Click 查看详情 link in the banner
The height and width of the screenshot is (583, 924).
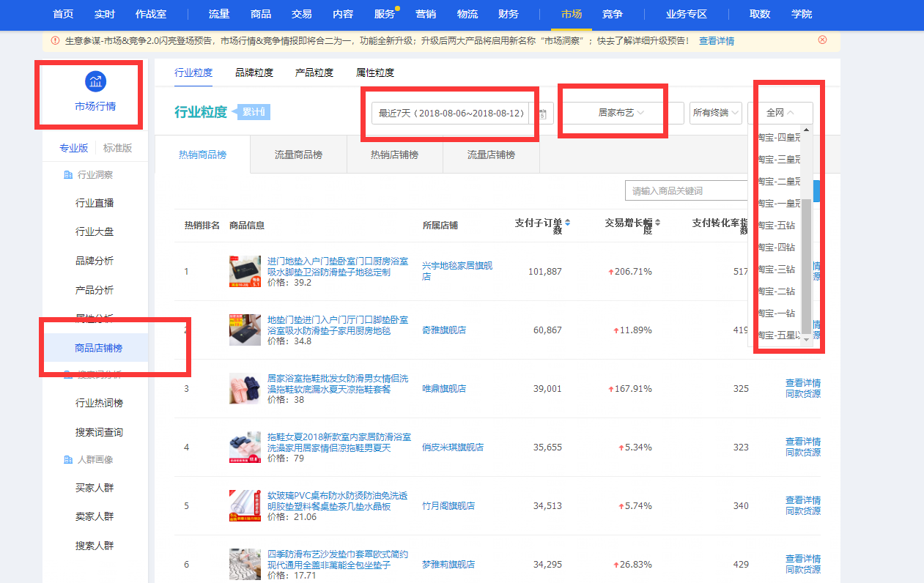click(717, 41)
